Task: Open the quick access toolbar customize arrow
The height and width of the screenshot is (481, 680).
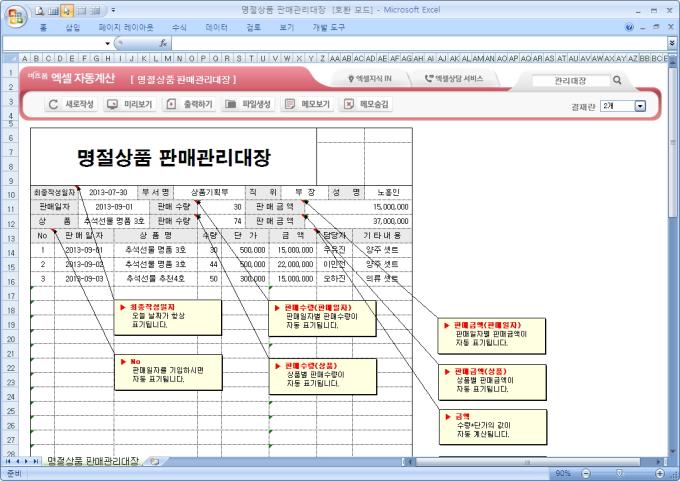Action: pyautogui.click(x=113, y=10)
